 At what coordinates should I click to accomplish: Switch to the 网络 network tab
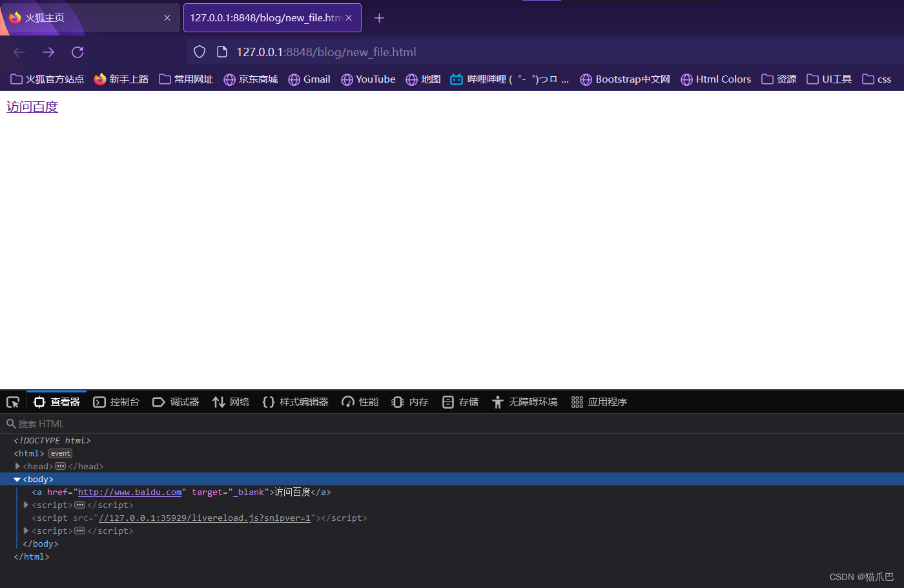(231, 402)
